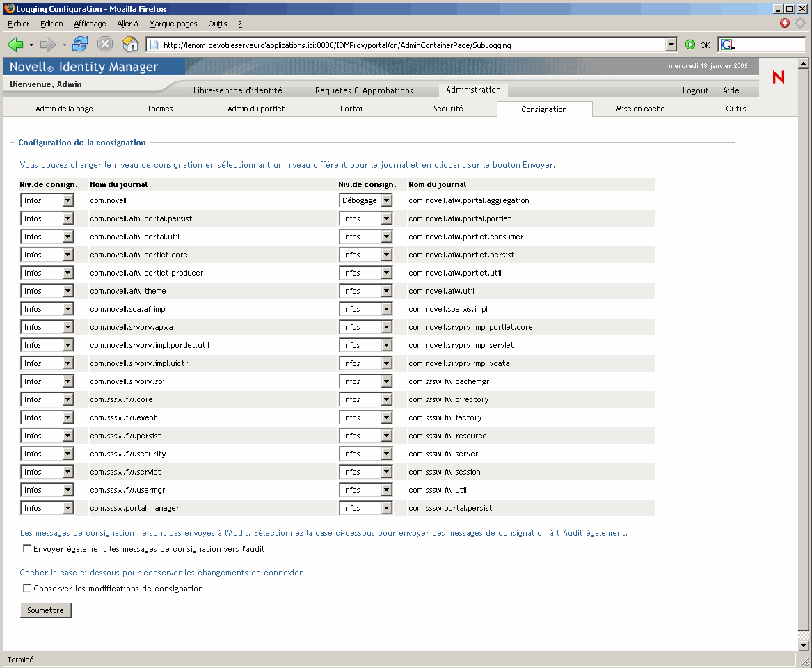Click the Logout link
This screenshot has height=668, width=812.
coord(696,90)
